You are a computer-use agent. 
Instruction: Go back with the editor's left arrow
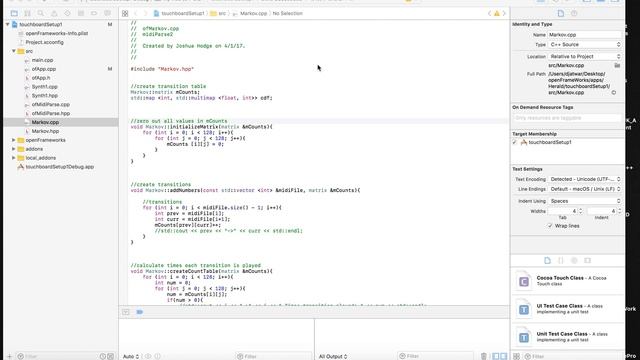(136, 13)
